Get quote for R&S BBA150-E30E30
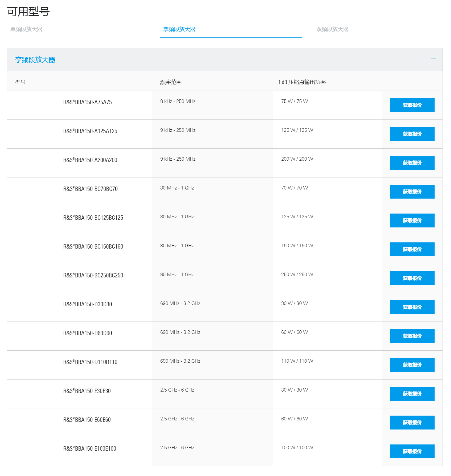The width and height of the screenshot is (451, 476). tap(412, 394)
